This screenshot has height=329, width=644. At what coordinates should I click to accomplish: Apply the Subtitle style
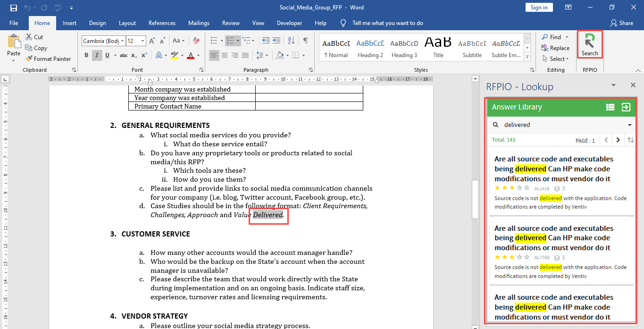click(x=472, y=48)
